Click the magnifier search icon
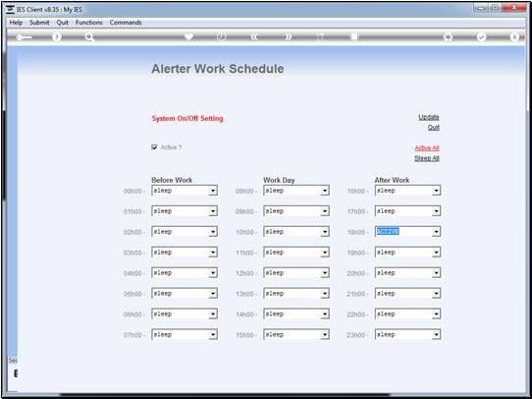The height and width of the screenshot is (399, 532). click(x=89, y=37)
